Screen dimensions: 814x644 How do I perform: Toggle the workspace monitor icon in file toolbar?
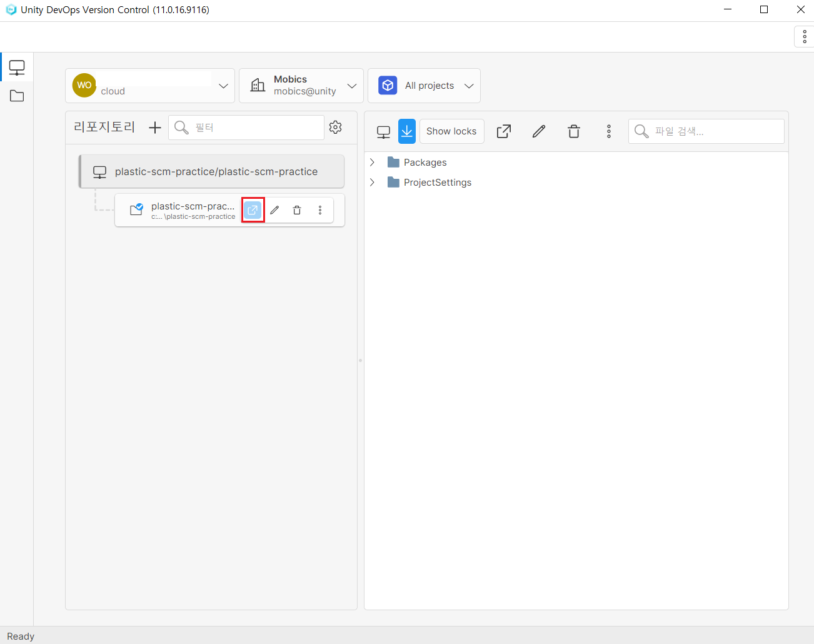[383, 131]
